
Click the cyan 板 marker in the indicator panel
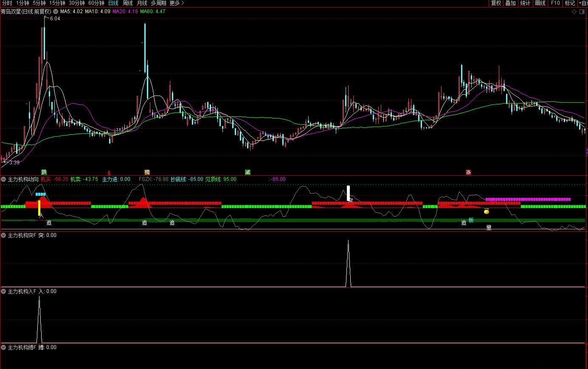point(471,220)
